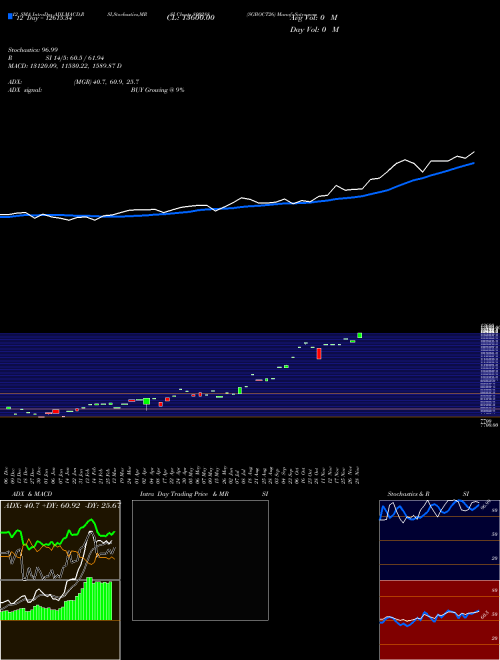The height and width of the screenshot is (660, 500).
Task: Select the '12 Day = 12615.34' SMA value
Action: click(x=44, y=18)
